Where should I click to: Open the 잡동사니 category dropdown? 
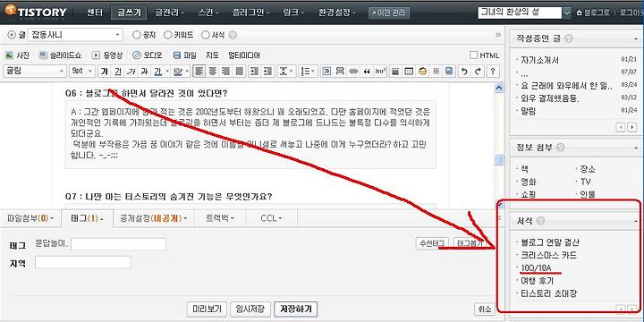point(75,35)
